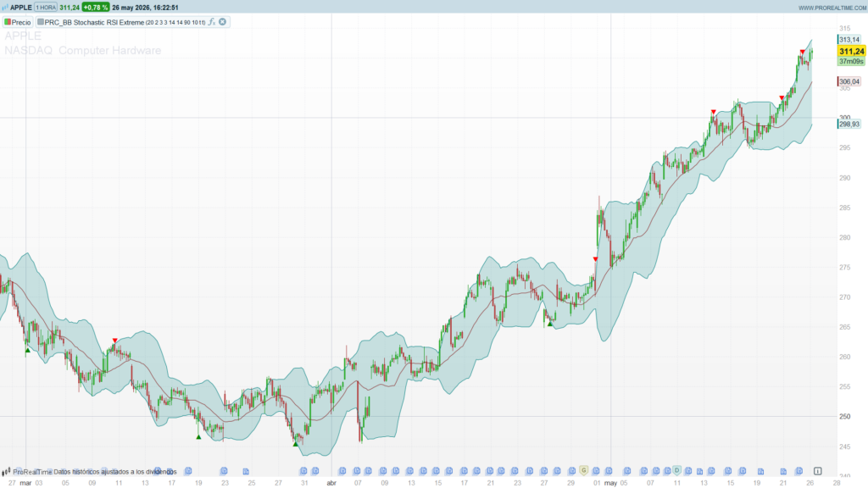Click the red sell signal near 14 May
The height and width of the screenshot is (488, 868).
tap(714, 112)
